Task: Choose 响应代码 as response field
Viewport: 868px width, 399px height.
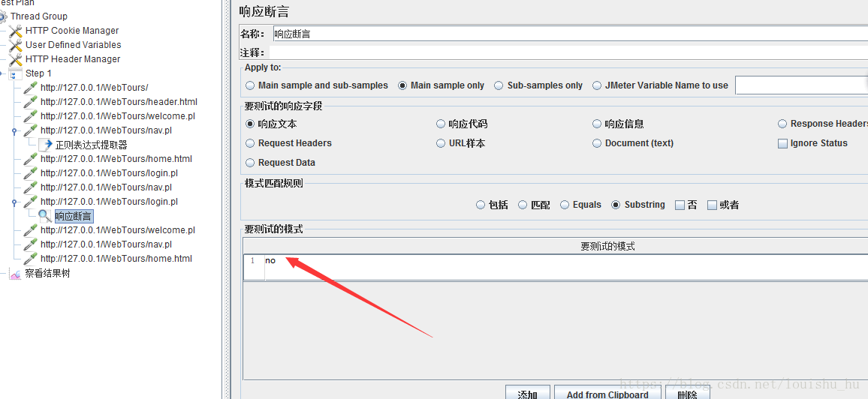Action: [x=441, y=124]
